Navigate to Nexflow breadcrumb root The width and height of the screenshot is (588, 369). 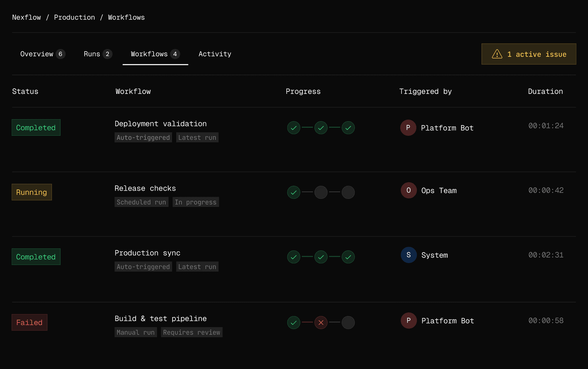pyautogui.click(x=26, y=18)
